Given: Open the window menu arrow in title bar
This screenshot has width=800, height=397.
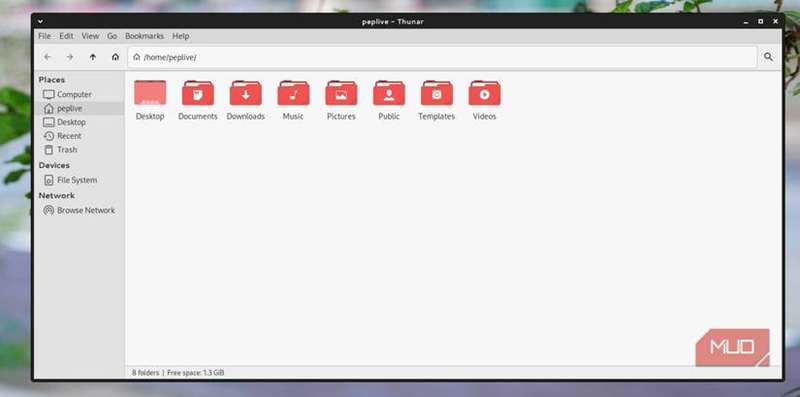Looking at the screenshot, I should tap(40, 21).
